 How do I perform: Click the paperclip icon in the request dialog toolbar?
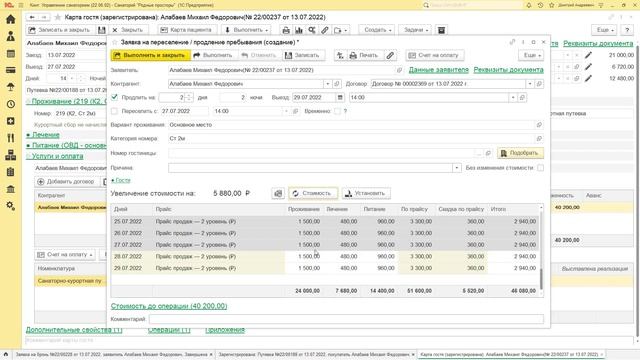(390, 55)
